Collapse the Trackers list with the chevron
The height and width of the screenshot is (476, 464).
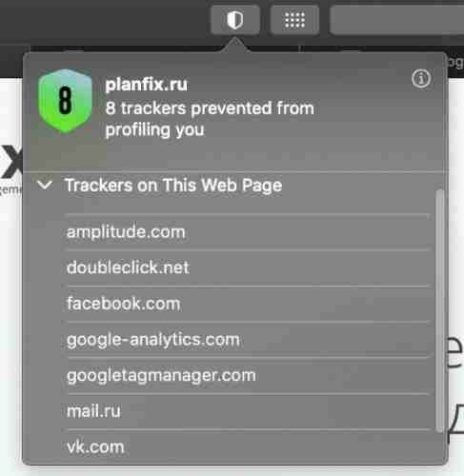click(45, 185)
